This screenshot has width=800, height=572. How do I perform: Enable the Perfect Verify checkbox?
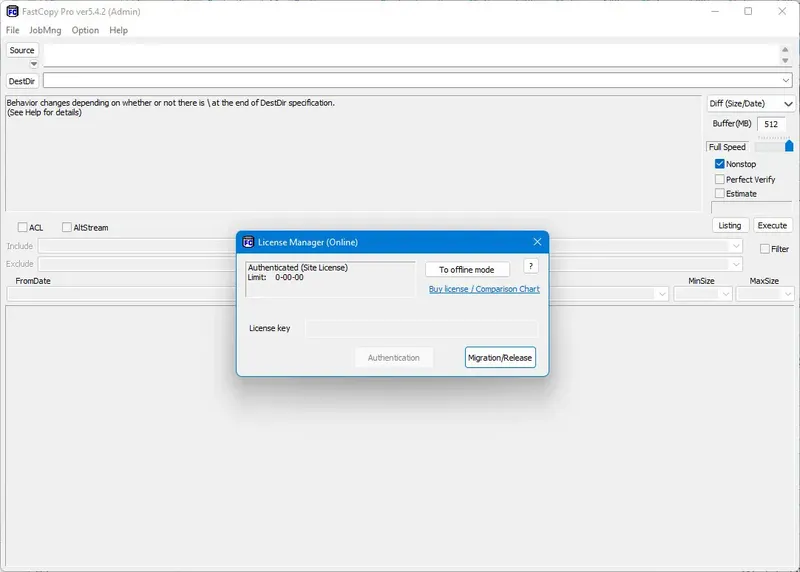[x=719, y=179]
